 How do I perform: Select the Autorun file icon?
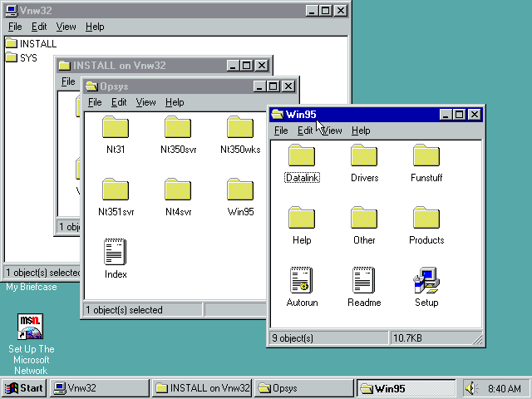click(302, 281)
